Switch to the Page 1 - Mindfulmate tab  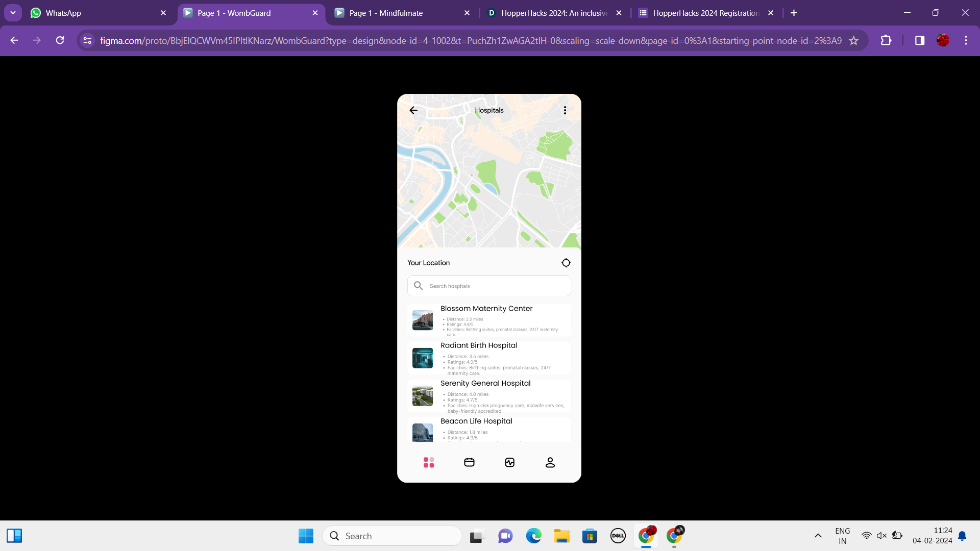tap(386, 13)
